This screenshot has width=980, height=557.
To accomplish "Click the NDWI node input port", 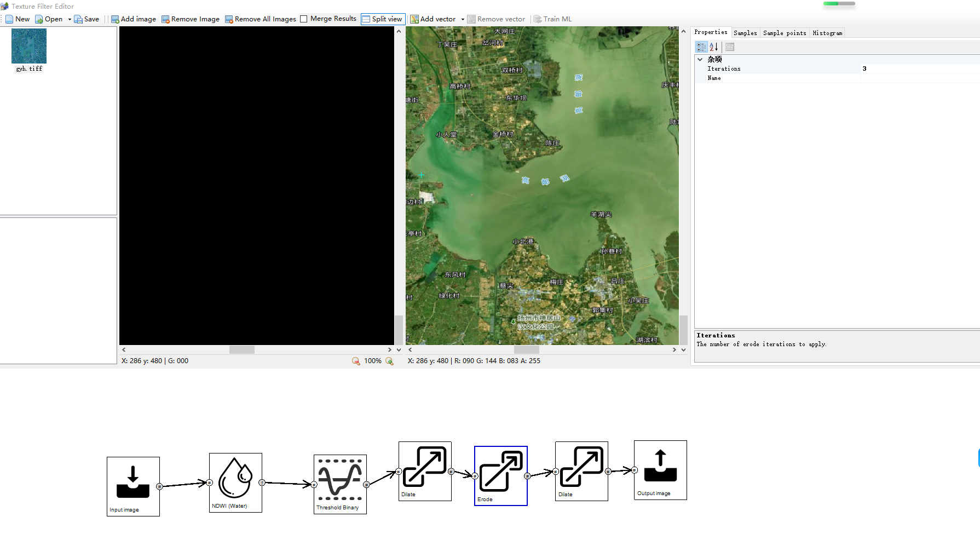I will pos(209,483).
